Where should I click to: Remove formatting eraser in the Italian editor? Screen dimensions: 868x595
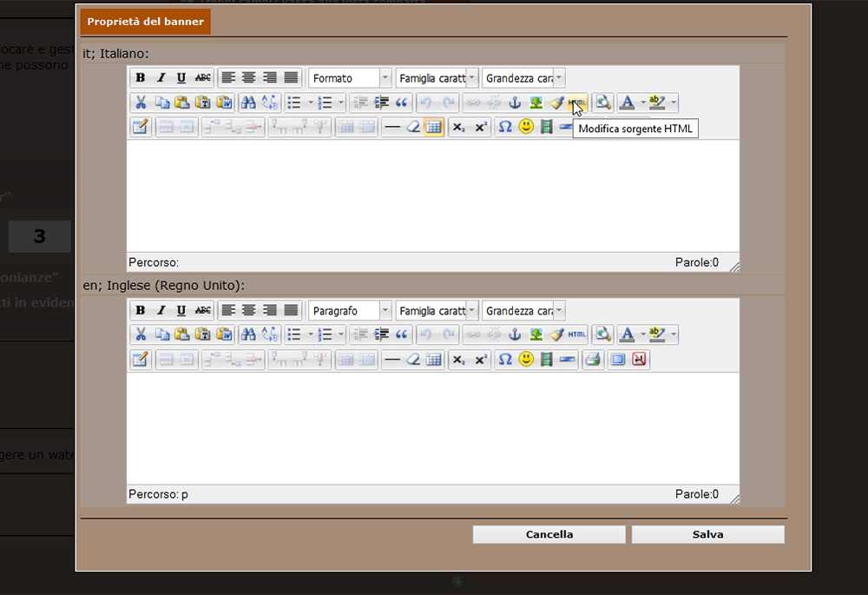[413, 127]
